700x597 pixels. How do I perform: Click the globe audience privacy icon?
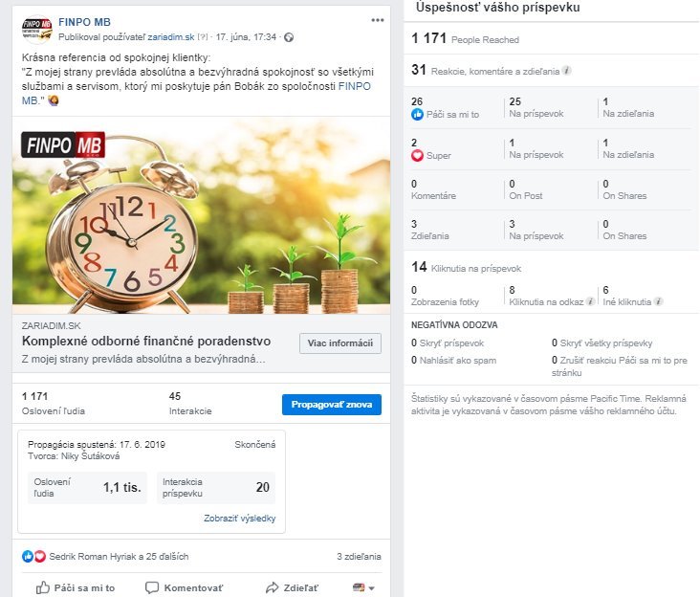pyautogui.click(x=289, y=37)
